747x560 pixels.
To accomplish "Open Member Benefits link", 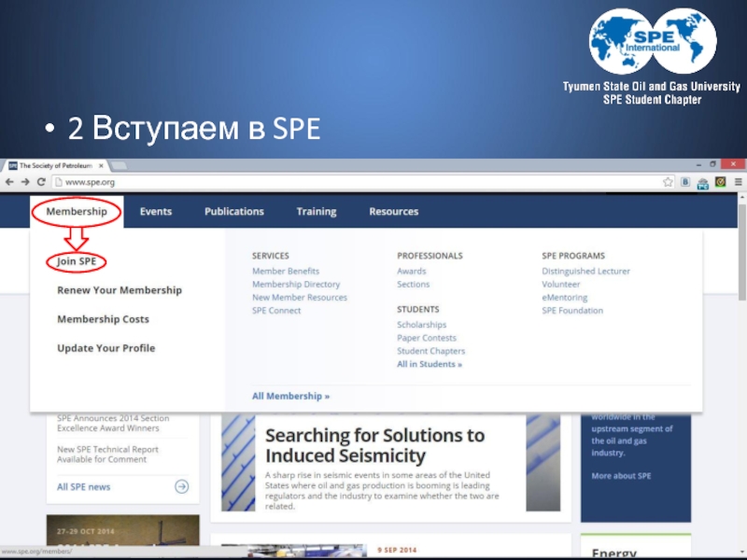I will pos(286,271).
